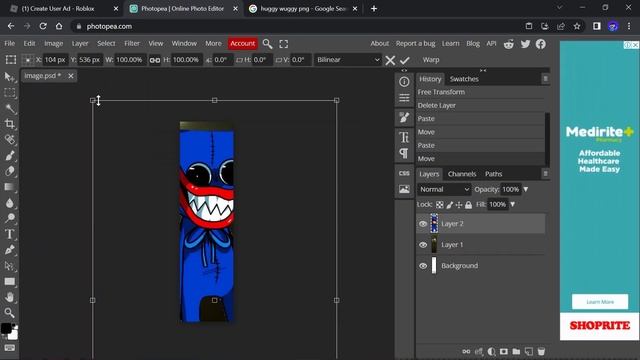Select the Gradient tool
Screen dimensions: 640x360
(9, 187)
